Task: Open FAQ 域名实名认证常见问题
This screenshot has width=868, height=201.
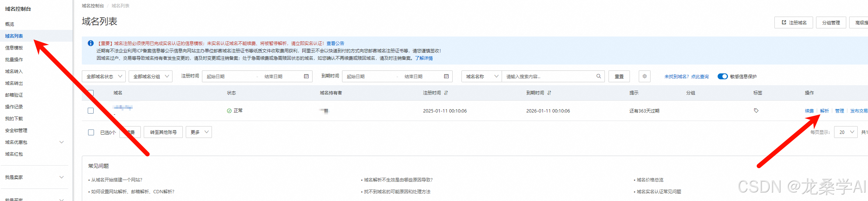Action: click(x=659, y=191)
